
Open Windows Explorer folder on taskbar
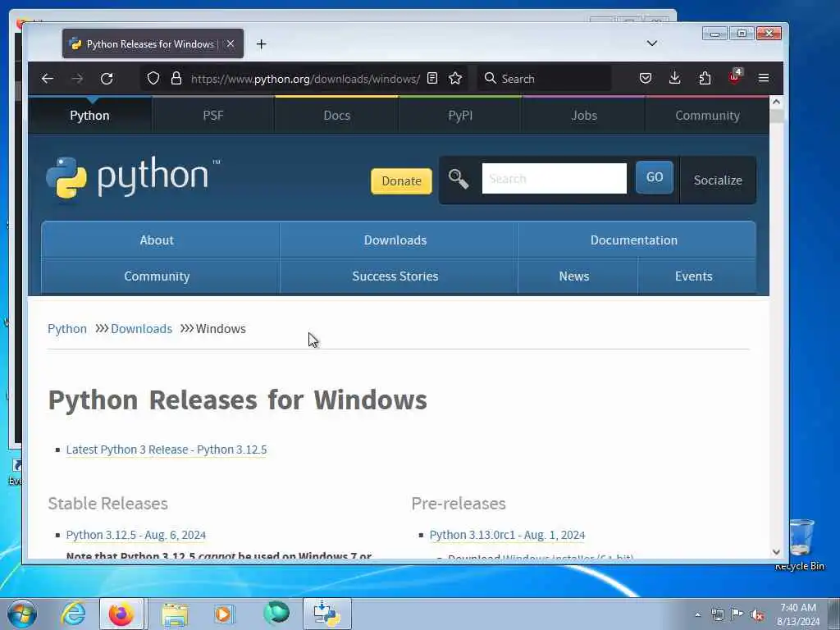175,614
